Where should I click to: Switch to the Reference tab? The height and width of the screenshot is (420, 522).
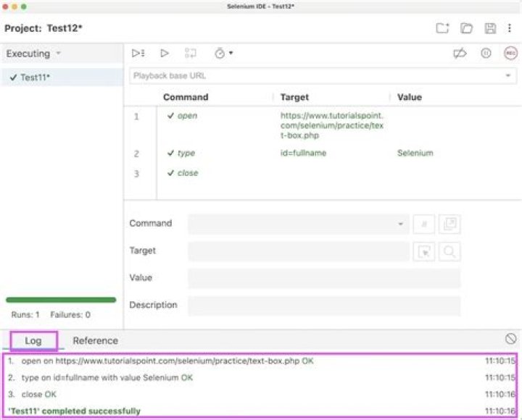pyautogui.click(x=96, y=340)
